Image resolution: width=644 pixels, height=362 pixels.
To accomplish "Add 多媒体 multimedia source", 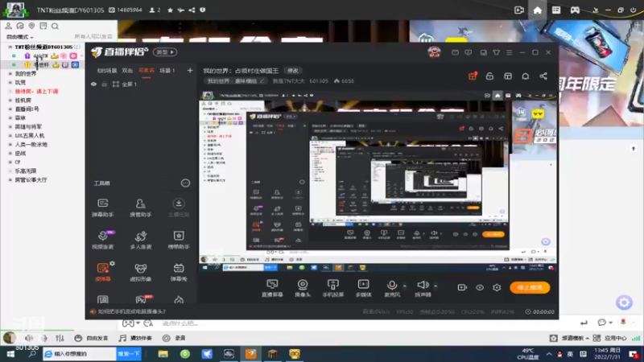I will tap(364, 288).
